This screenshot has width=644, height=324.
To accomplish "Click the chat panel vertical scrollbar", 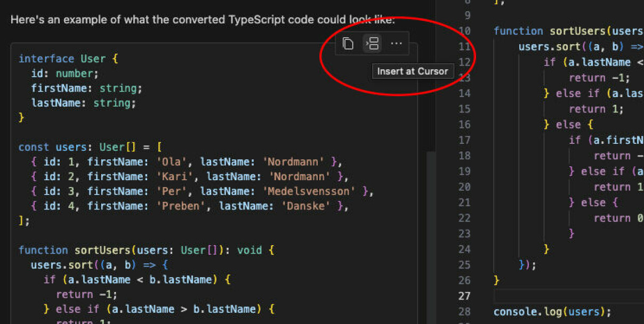I will point(430,237).
